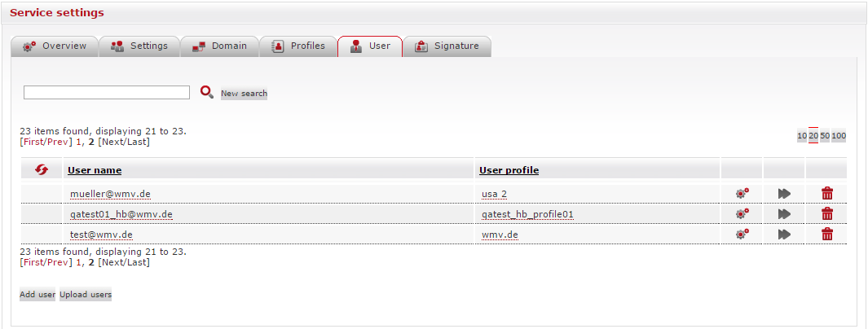Open settings gear for mueller@wmv.de
Viewport: 868px width, 329px height.
(x=742, y=193)
